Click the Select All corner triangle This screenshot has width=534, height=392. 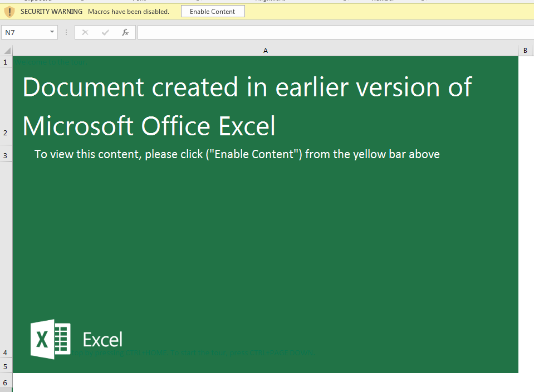[7, 51]
